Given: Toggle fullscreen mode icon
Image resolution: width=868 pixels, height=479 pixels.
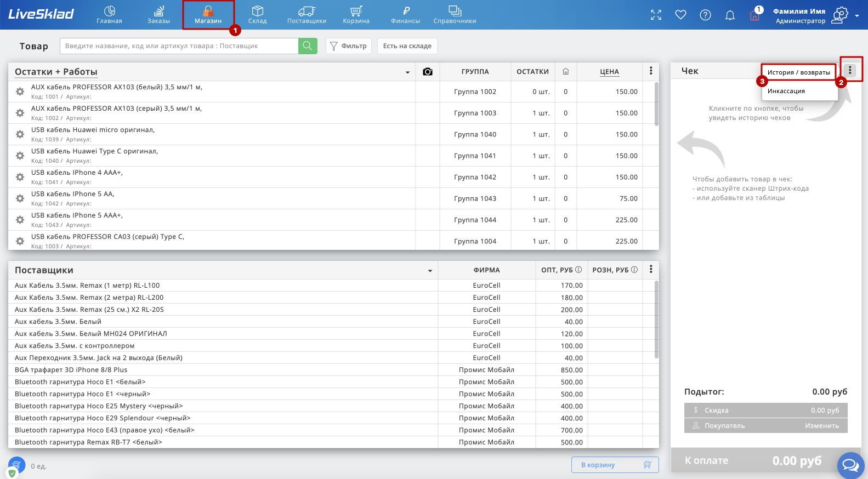Looking at the screenshot, I should coord(656,15).
